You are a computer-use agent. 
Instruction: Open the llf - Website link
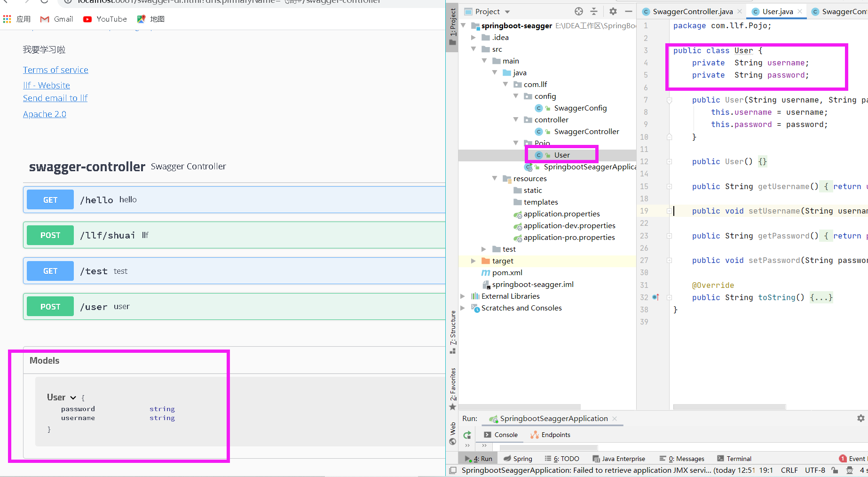tap(47, 86)
